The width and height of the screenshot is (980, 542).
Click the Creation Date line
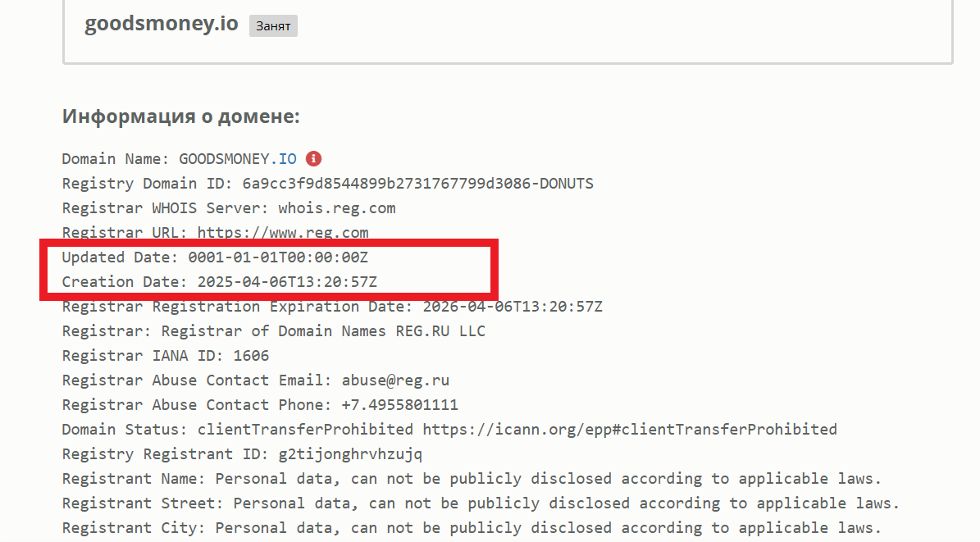219,282
